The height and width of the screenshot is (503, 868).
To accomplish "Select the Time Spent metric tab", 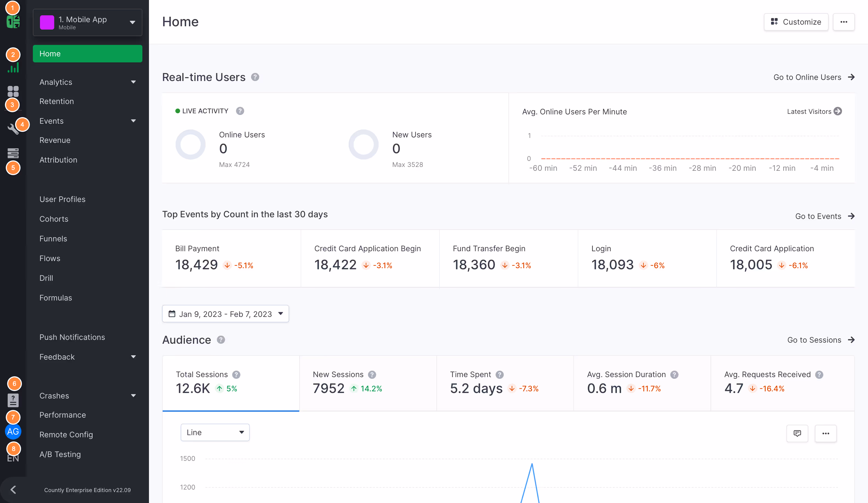I will (x=505, y=383).
